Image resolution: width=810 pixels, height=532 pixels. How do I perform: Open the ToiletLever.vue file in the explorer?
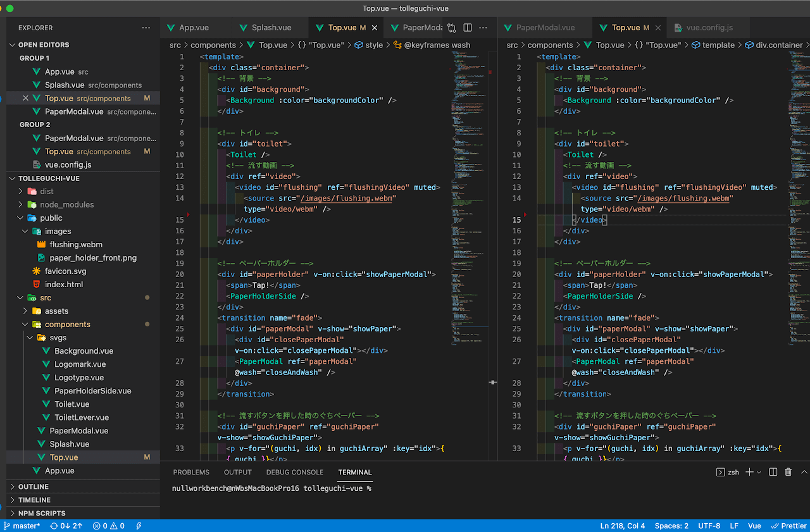pos(82,418)
